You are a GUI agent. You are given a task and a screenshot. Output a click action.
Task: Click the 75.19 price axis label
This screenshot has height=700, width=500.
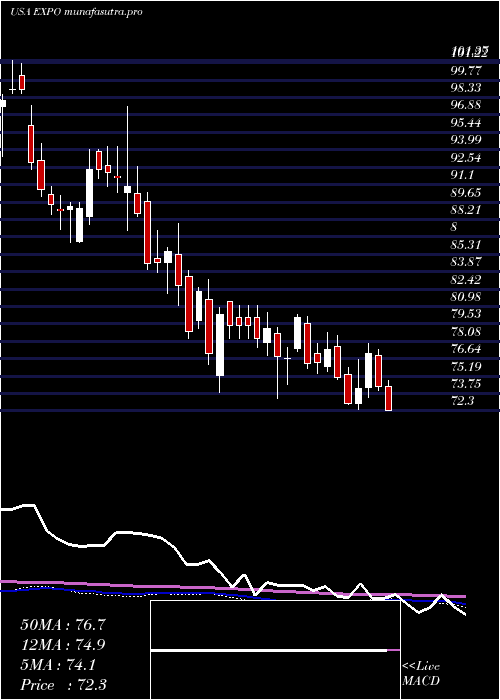click(x=466, y=366)
